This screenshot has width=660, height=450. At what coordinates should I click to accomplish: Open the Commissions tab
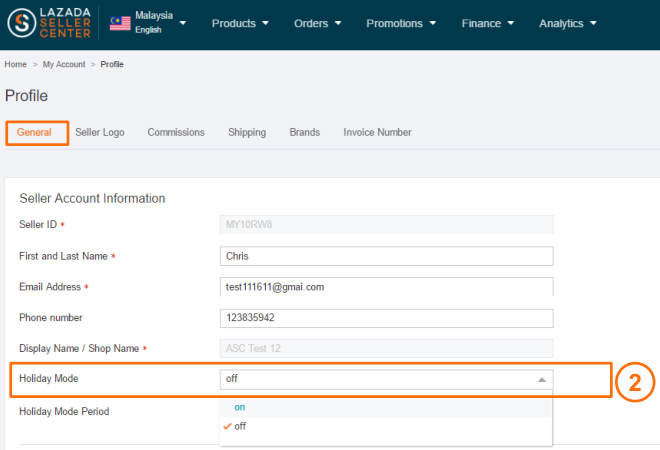pos(176,132)
